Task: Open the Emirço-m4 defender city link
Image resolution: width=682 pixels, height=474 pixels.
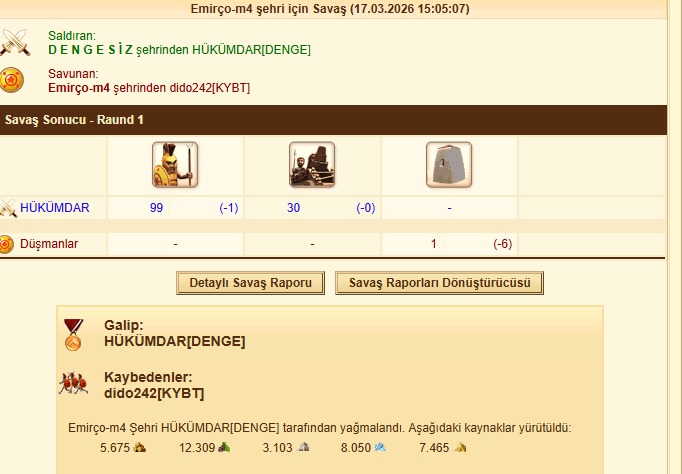Action: pos(79,88)
